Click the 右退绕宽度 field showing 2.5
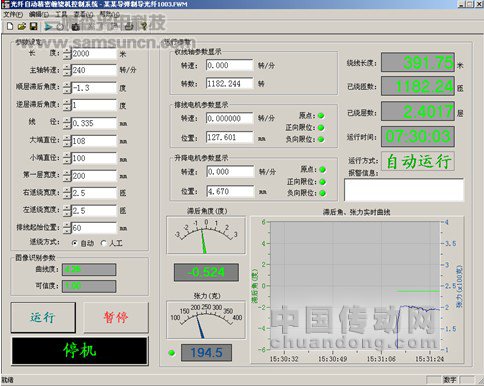The image size is (484, 386). [x=94, y=193]
